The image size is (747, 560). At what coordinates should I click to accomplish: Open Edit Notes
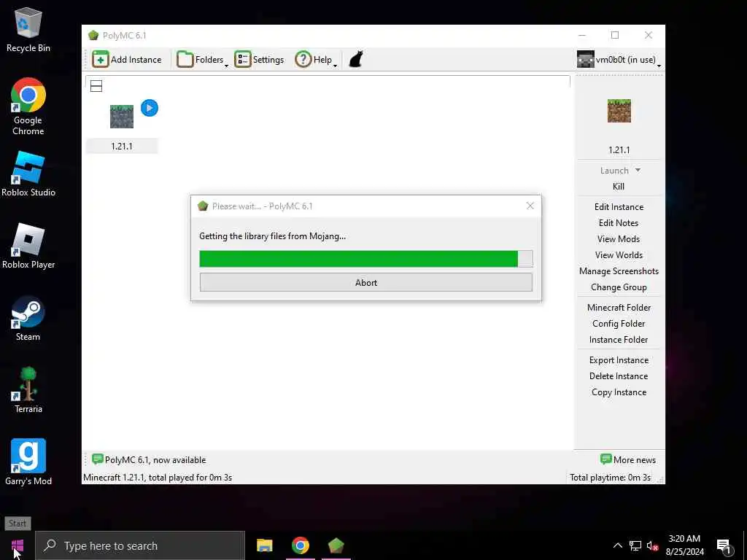[619, 223]
